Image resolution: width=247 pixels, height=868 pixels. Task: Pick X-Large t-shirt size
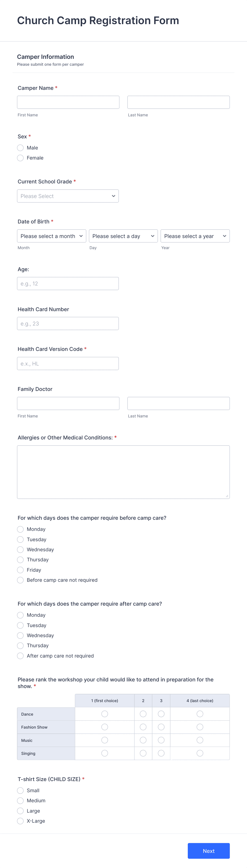coord(20,821)
